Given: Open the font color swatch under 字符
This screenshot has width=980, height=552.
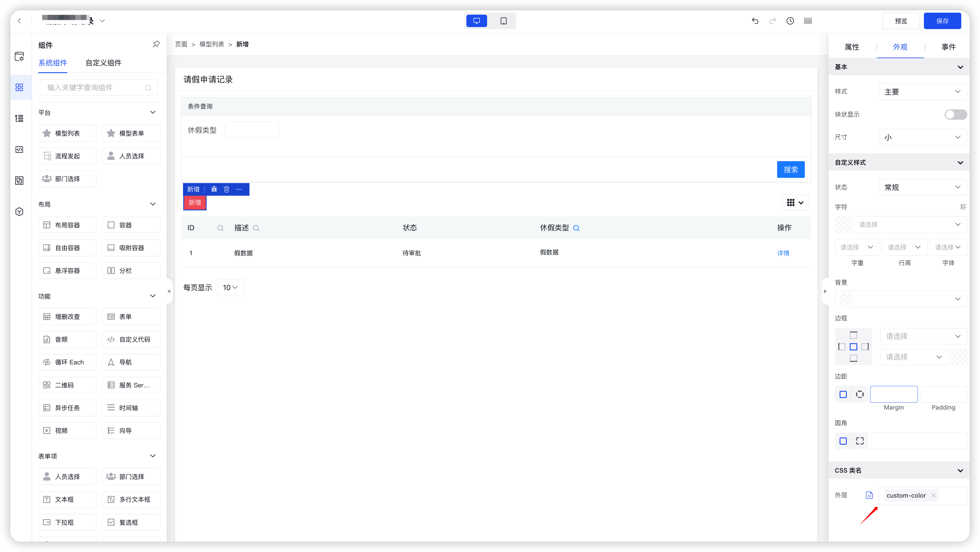Looking at the screenshot, I should tap(843, 224).
